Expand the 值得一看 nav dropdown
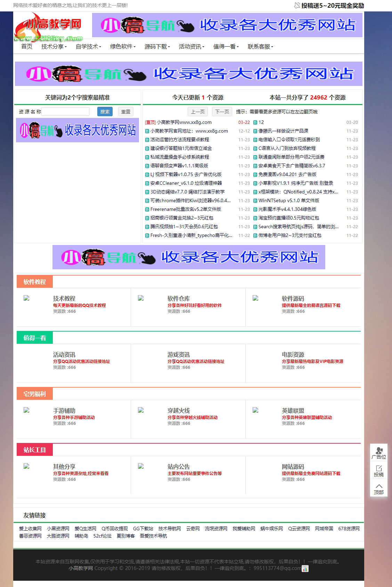 [x=226, y=46]
